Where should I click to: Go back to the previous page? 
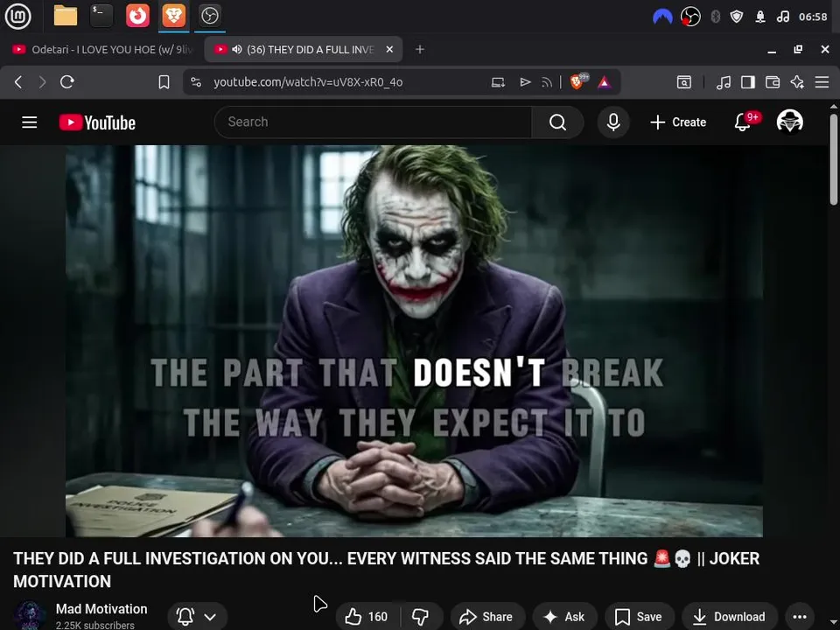coord(18,82)
